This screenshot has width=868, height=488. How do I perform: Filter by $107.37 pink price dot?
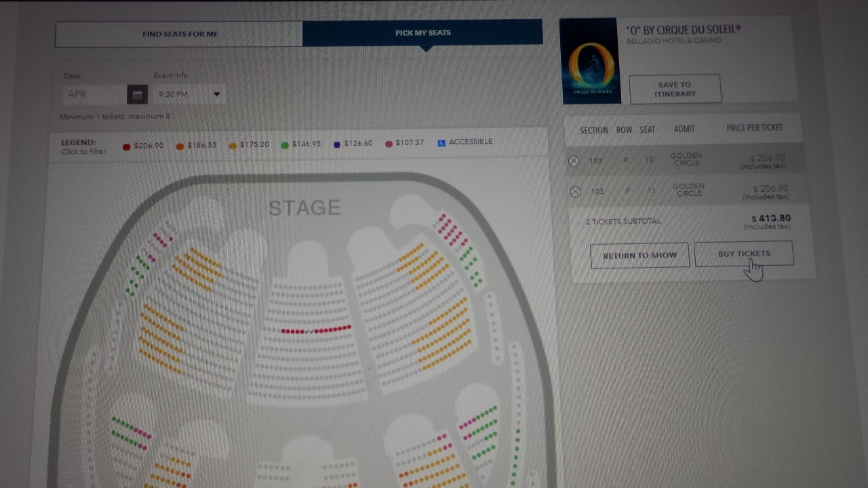(389, 144)
